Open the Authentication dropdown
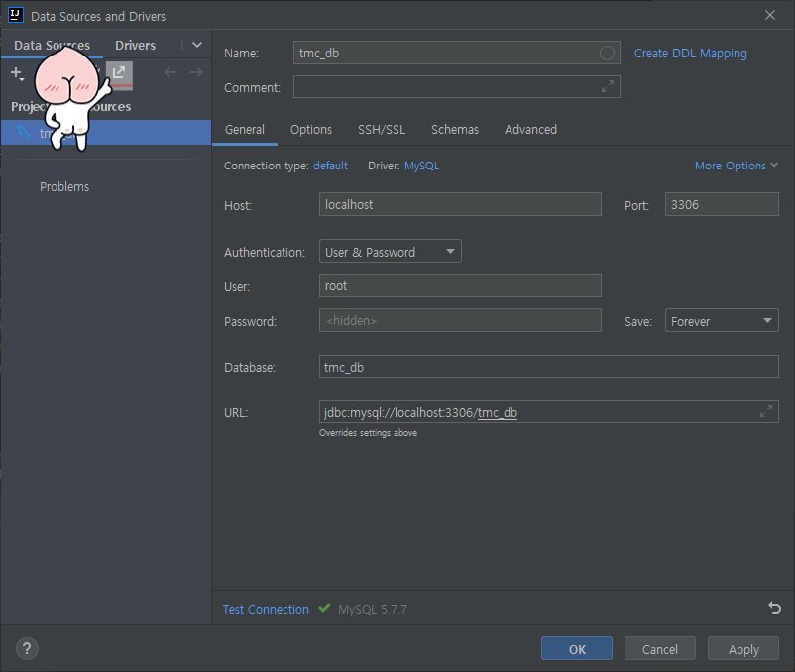The height and width of the screenshot is (672, 795). (390, 252)
